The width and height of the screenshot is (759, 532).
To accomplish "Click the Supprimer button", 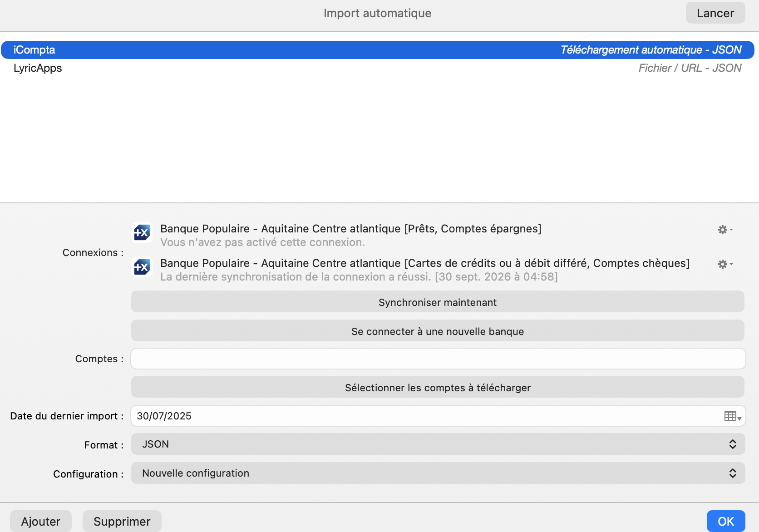I will 122,521.
